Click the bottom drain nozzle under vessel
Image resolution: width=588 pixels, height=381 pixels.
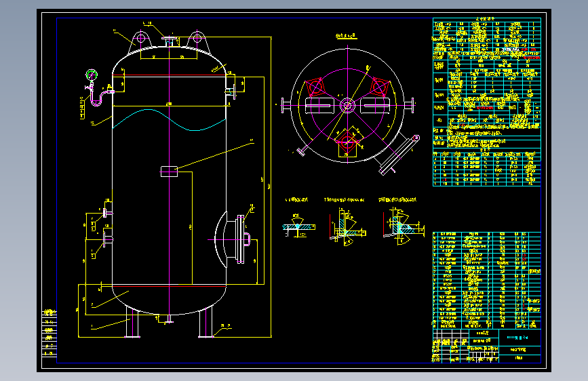[169, 319]
